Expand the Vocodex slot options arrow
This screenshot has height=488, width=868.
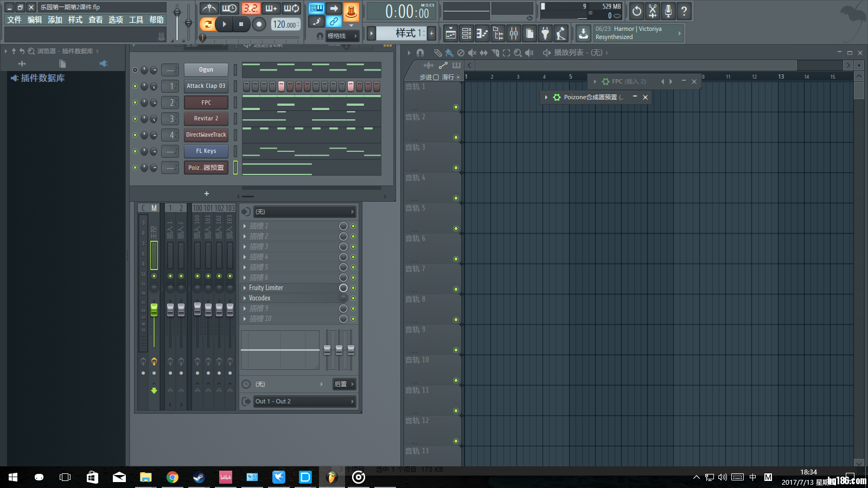tap(245, 298)
